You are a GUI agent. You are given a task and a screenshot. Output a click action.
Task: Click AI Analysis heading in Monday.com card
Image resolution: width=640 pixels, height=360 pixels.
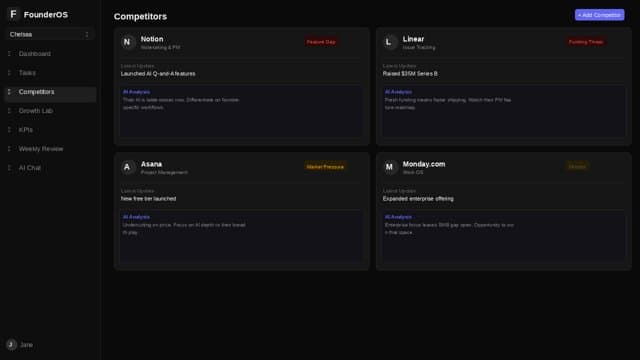pos(398,217)
